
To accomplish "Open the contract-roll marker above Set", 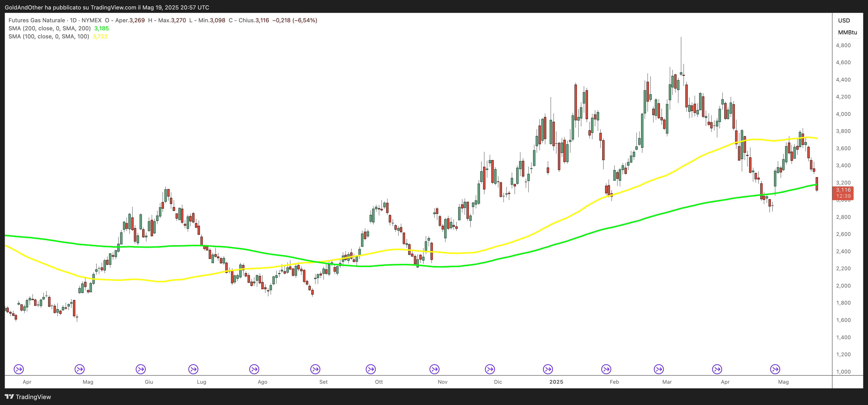I will coord(315,369).
